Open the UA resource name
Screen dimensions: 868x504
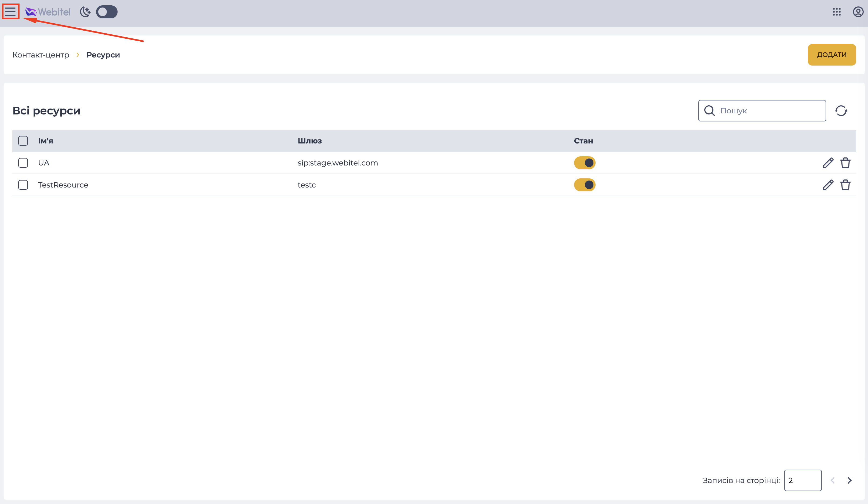(44, 163)
